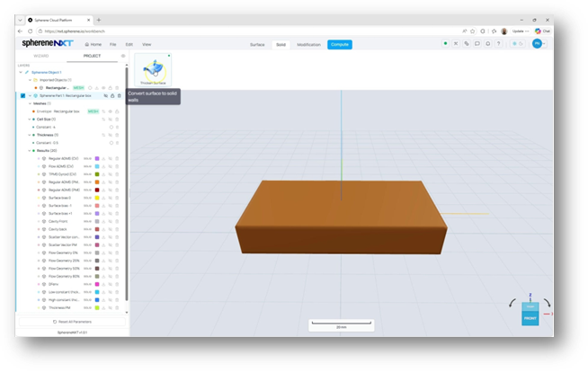
Task: Delete the Thickness group
Action: click(x=117, y=136)
